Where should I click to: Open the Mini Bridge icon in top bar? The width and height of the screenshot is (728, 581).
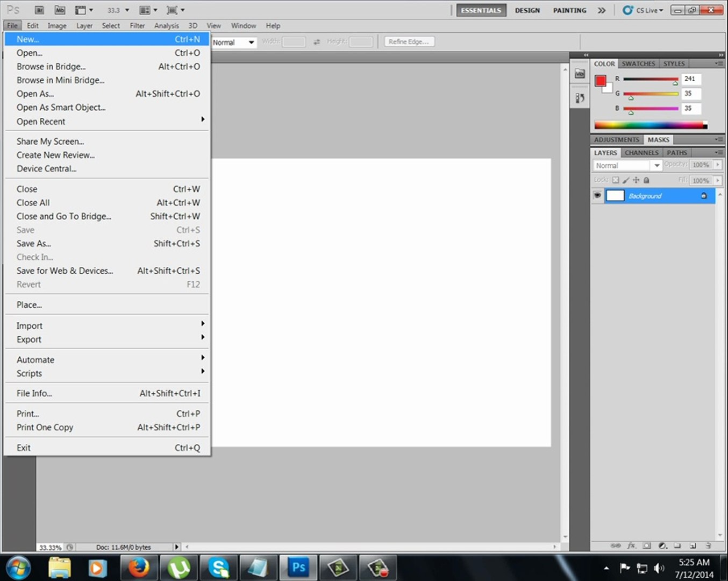coord(60,10)
